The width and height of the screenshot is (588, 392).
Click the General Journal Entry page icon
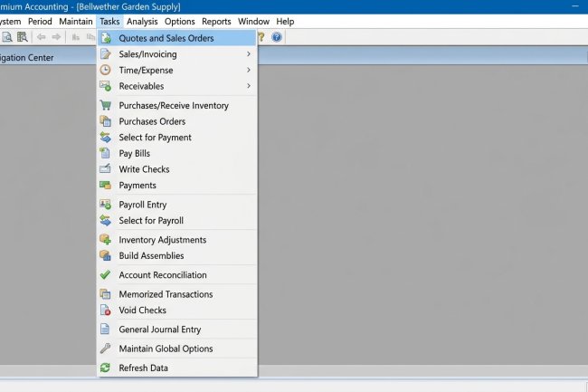[x=105, y=329]
